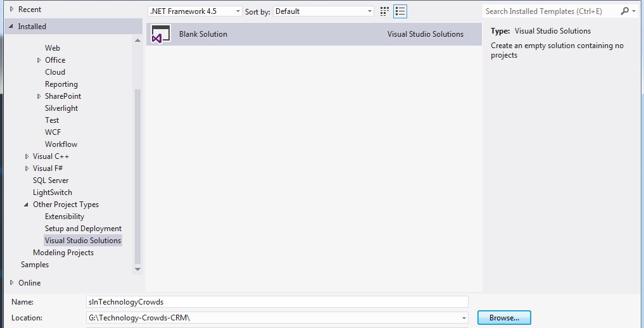Select the LightSwitch category
The height and width of the screenshot is (328, 644).
(x=52, y=192)
